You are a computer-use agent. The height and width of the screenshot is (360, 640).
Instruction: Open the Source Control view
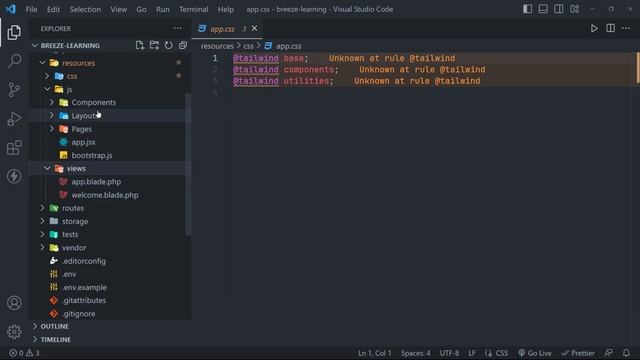tap(14, 90)
